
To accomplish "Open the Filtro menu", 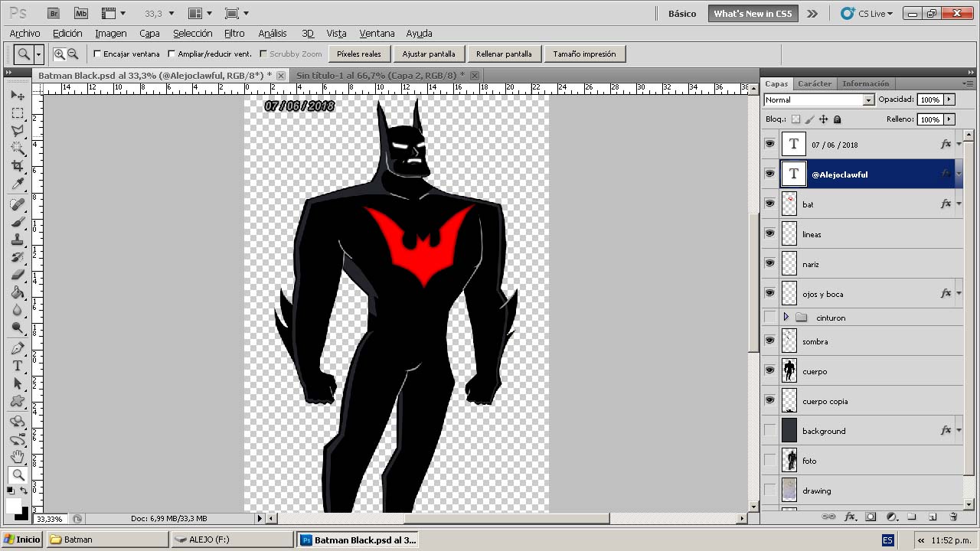I will click(234, 34).
